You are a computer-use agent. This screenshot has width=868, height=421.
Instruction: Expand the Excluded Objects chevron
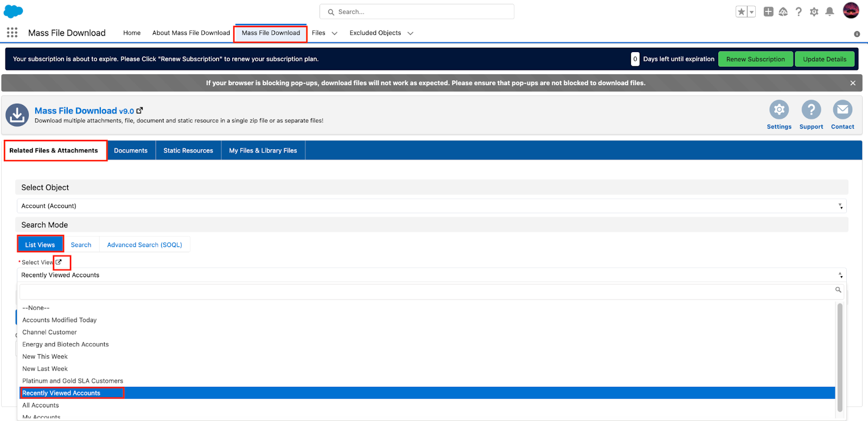411,33
